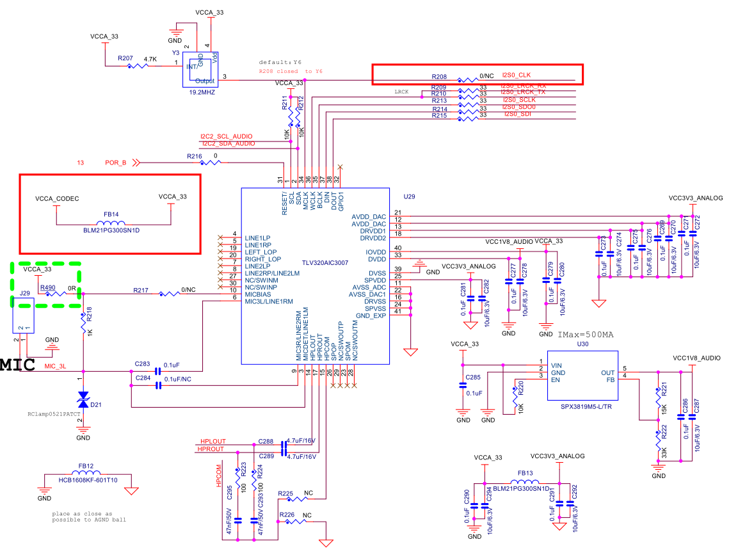Click the LRCK signal label
This screenshot has height=560, width=738.
[401, 92]
